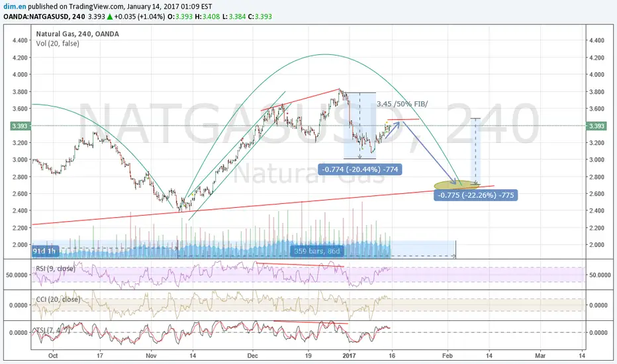Viewport: 617px width, 364px height.
Task: Click the -0.774 (-20.44%) -774 measurement label
Action: click(x=360, y=169)
